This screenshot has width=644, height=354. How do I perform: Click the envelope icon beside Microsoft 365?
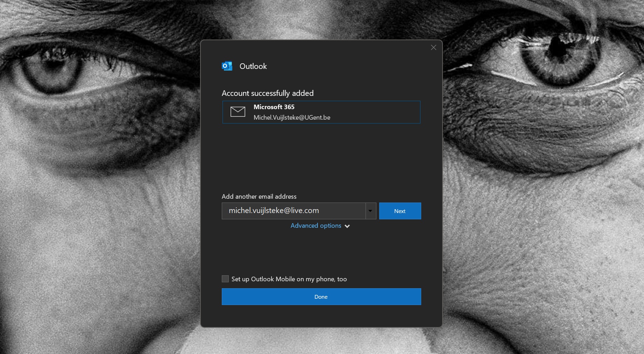tap(238, 112)
